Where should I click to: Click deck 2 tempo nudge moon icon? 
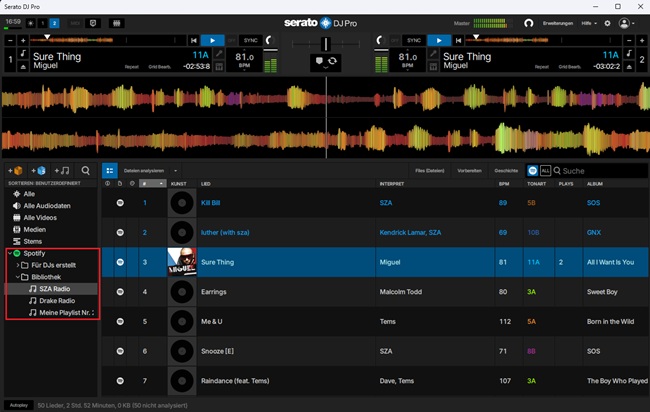380,40
